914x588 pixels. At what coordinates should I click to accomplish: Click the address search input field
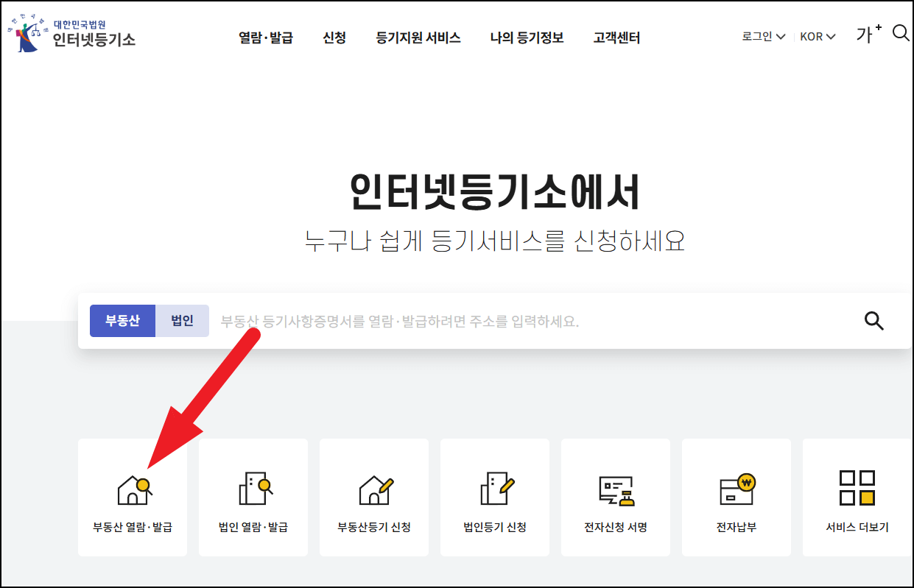pyautogui.click(x=538, y=321)
